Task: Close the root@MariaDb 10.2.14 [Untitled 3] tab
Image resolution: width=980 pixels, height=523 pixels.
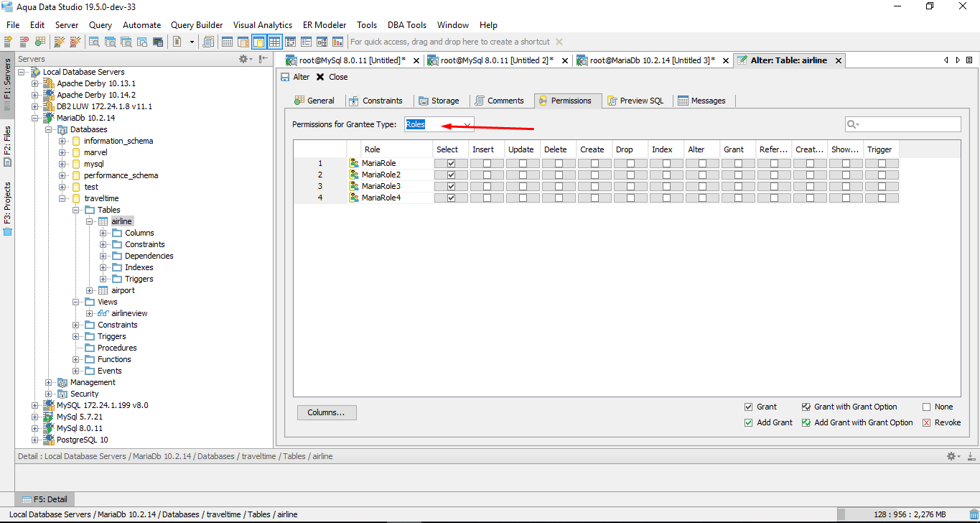Action: [x=725, y=60]
